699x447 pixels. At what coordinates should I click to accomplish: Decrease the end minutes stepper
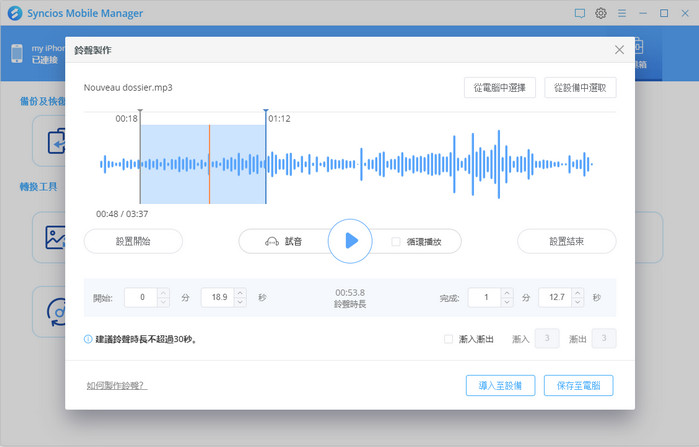[x=506, y=302]
